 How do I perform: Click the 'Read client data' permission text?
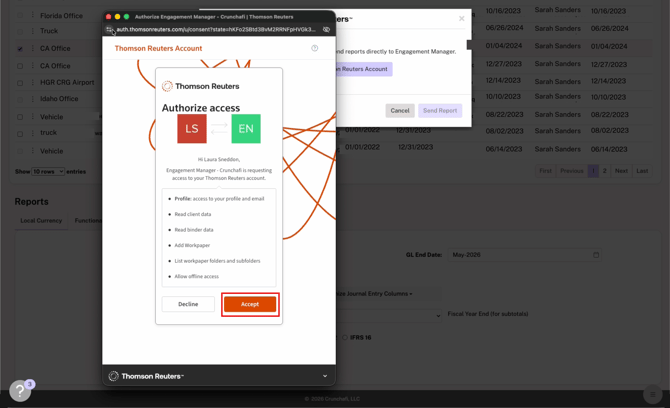(193, 214)
